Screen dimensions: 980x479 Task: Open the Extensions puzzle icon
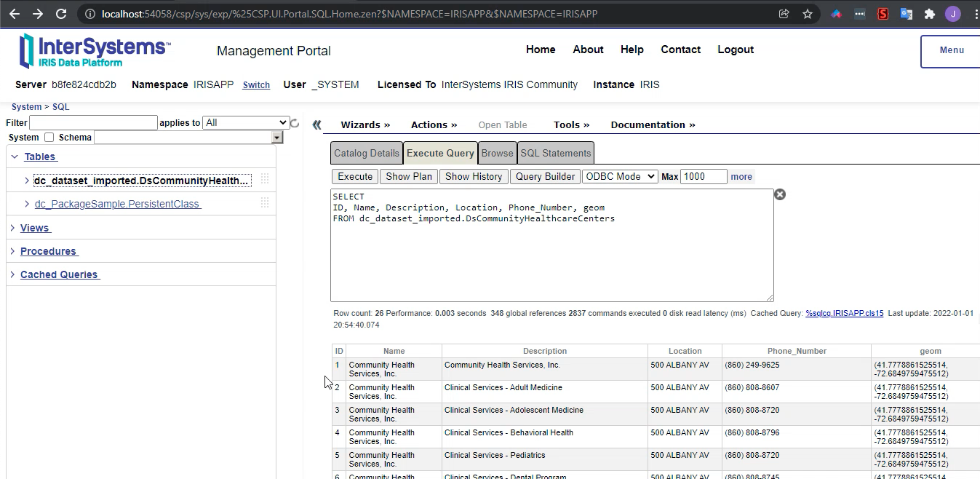coord(929,14)
